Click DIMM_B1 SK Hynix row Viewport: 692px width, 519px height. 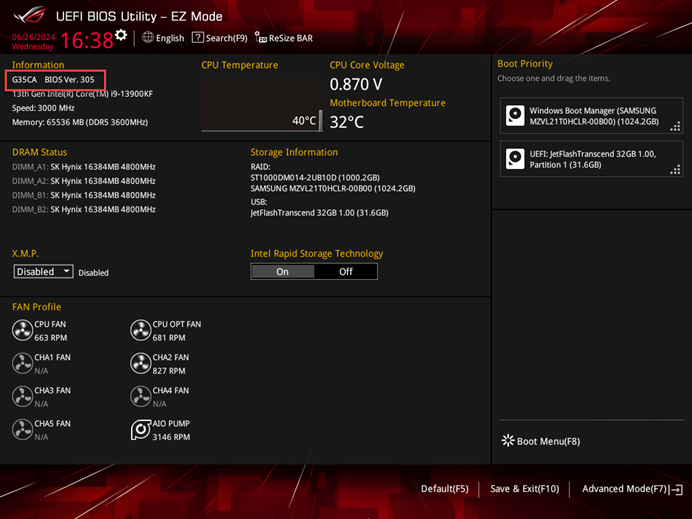click(x=84, y=195)
